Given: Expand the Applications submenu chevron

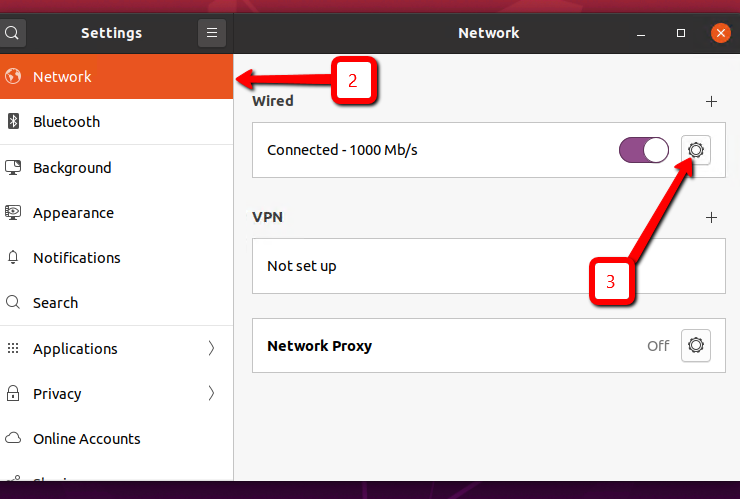Looking at the screenshot, I should pos(211,349).
